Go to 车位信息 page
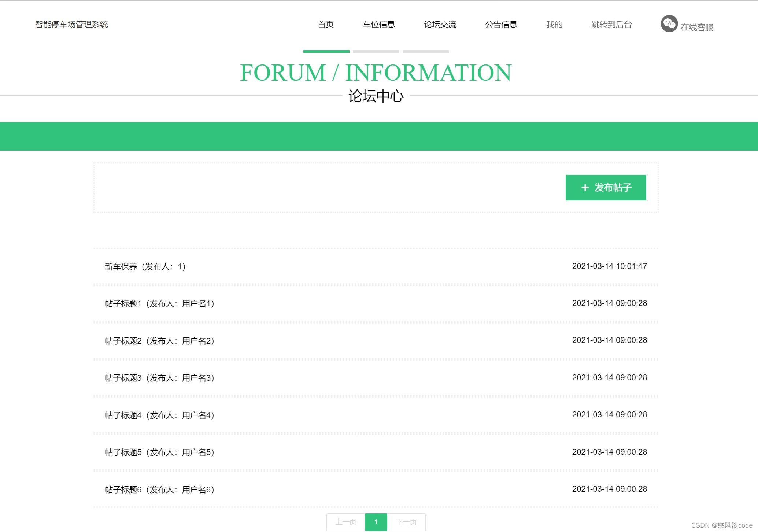Viewport: 758px width, 532px height. tap(378, 25)
